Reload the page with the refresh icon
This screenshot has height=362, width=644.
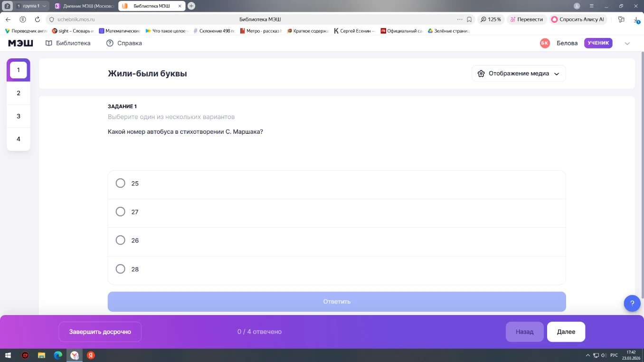(38, 19)
